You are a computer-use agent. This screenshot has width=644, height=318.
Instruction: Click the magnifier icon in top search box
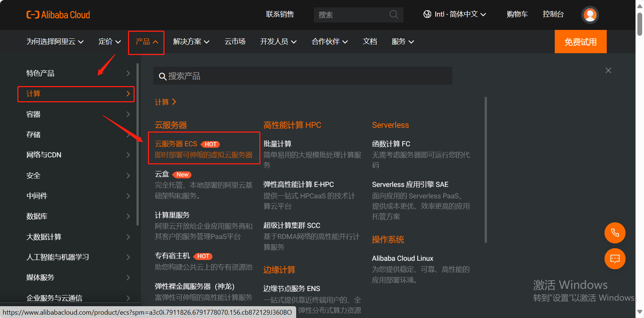(394, 14)
